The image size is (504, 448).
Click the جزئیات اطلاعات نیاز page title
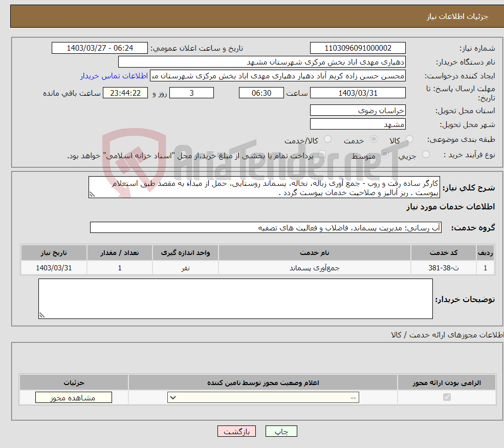tap(457, 16)
